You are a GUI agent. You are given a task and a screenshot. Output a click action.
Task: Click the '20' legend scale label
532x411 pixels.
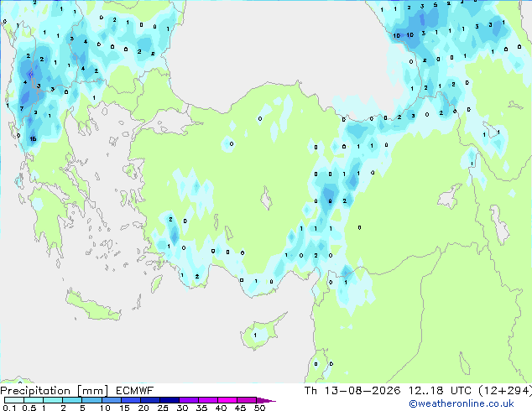tap(143, 408)
